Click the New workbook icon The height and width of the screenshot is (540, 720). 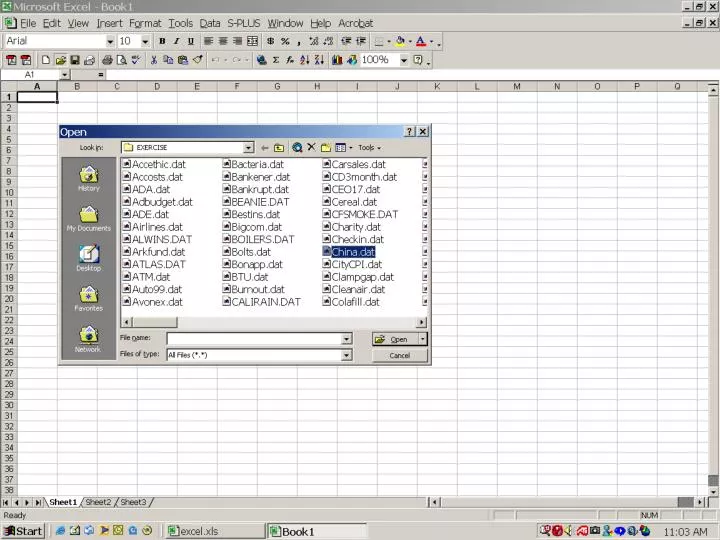coord(45,60)
